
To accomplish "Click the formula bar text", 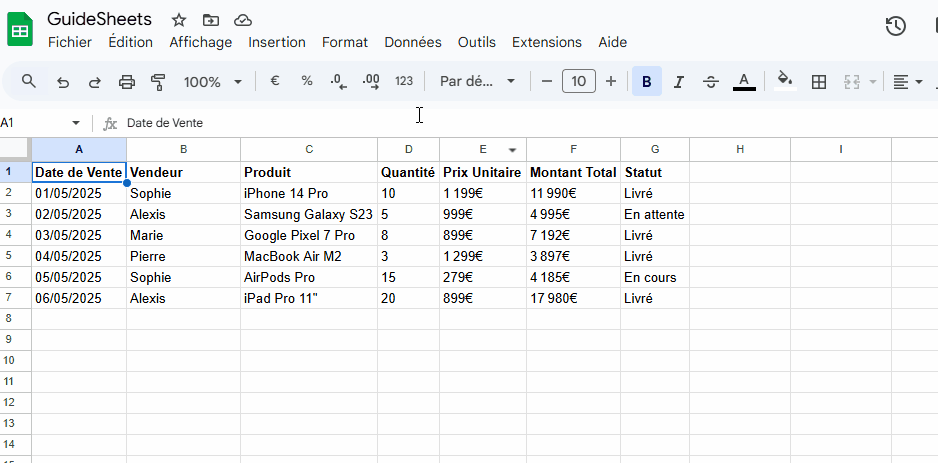I will [165, 123].
